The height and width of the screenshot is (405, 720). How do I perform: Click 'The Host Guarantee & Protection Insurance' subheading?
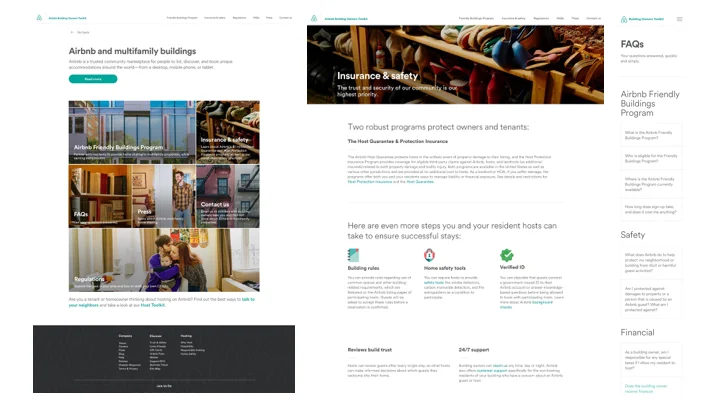(398, 141)
